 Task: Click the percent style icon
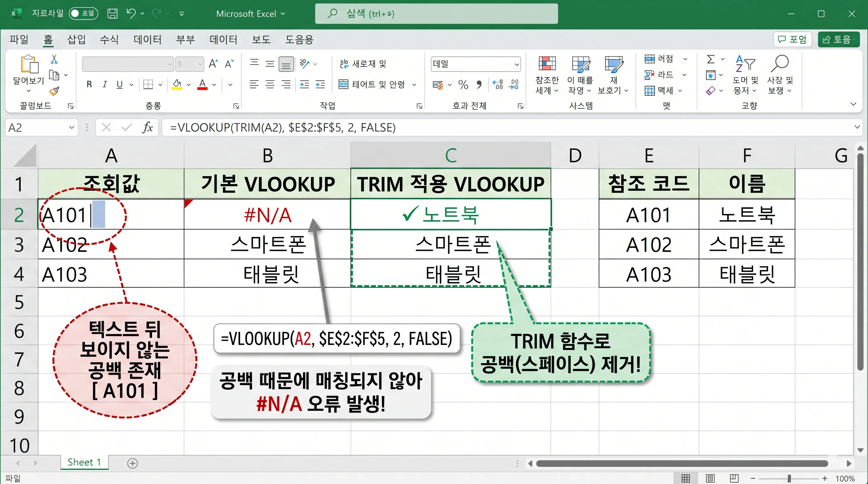[x=463, y=84]
